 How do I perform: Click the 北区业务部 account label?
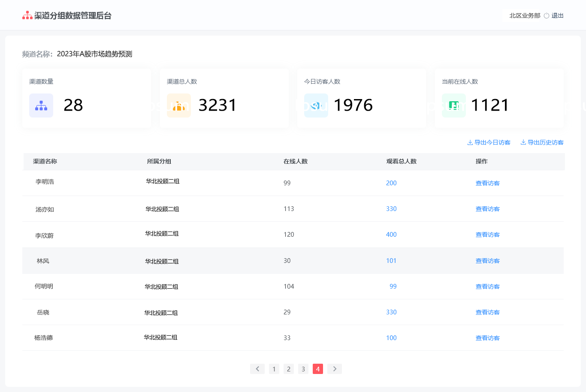[525, 15]
